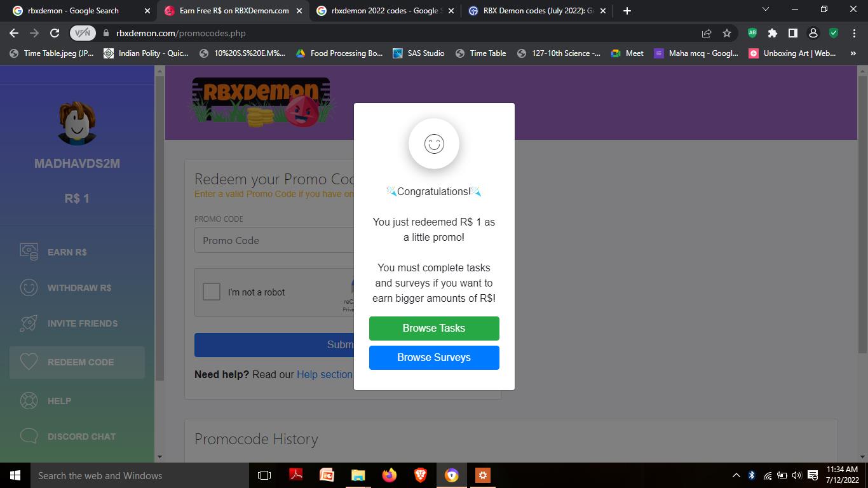Go back with the browser back arrow
The height and width of the screenshot is (488, 868).
14,33
